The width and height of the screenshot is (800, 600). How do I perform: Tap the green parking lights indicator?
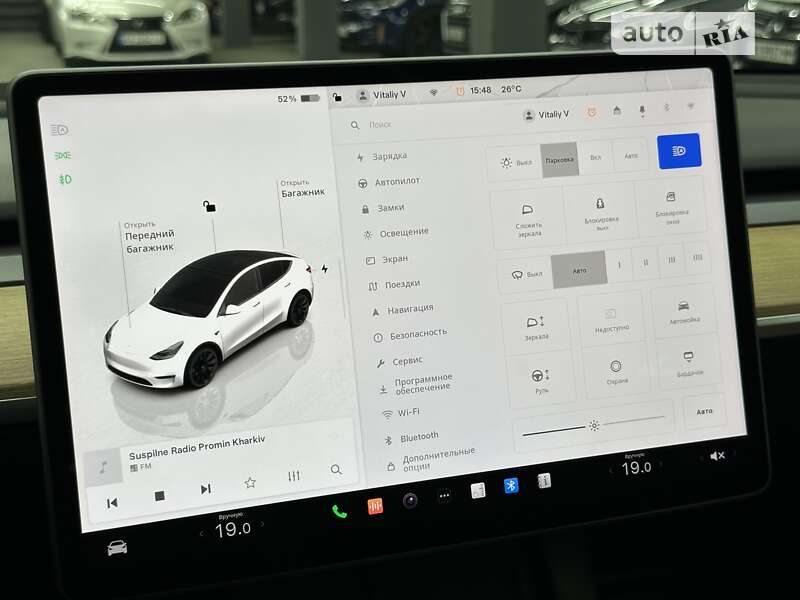point(63,155)
